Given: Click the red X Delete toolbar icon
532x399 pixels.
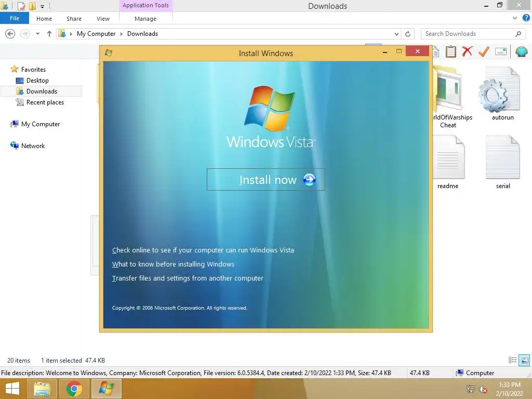Looking at the screenshot, I should 467,51.
